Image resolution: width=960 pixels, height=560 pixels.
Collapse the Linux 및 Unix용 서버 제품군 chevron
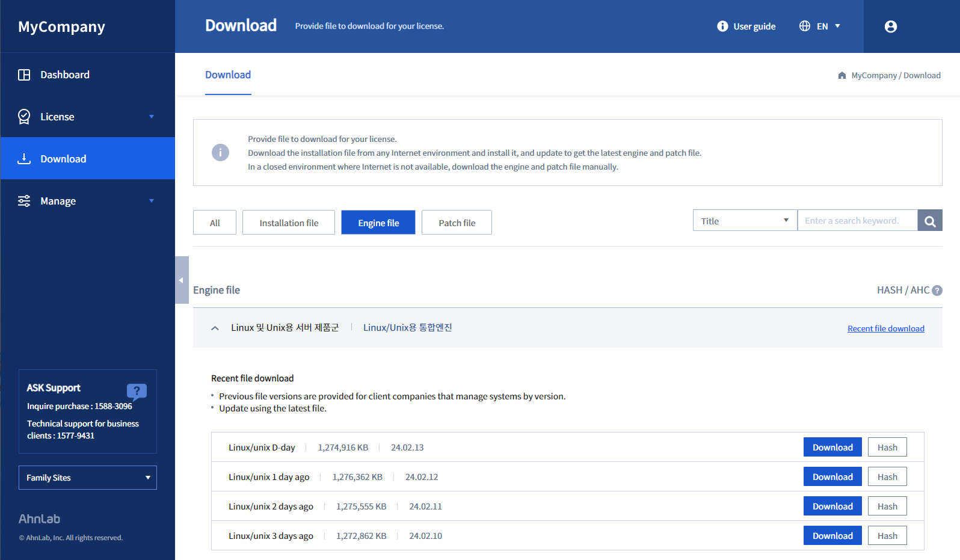tap(215, 328)
